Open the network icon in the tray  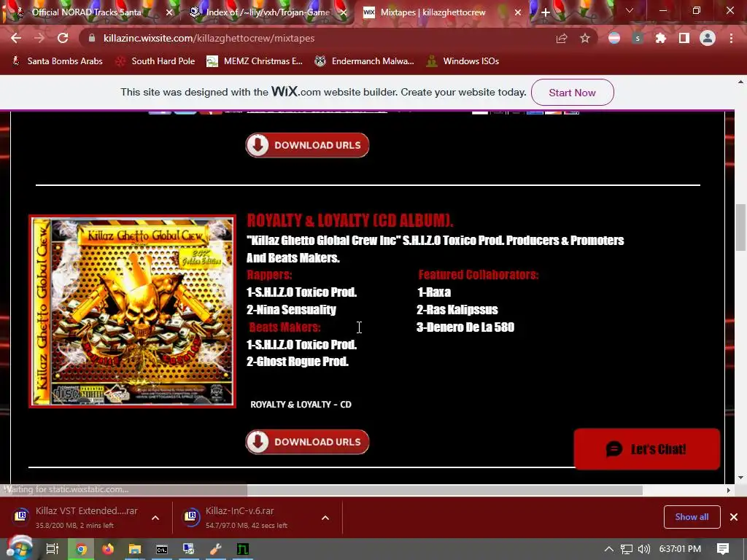(627, 549)
